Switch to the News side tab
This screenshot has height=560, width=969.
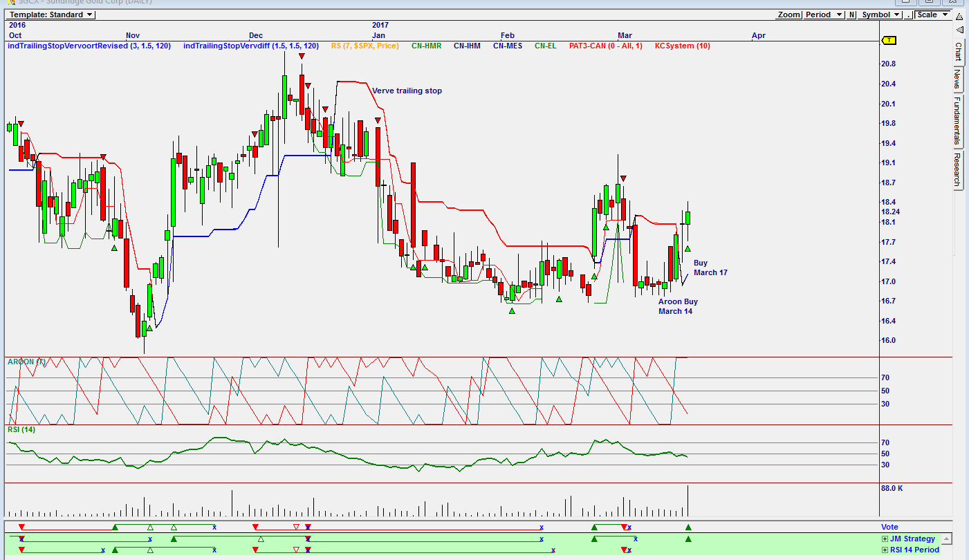[x=958, y=79]
